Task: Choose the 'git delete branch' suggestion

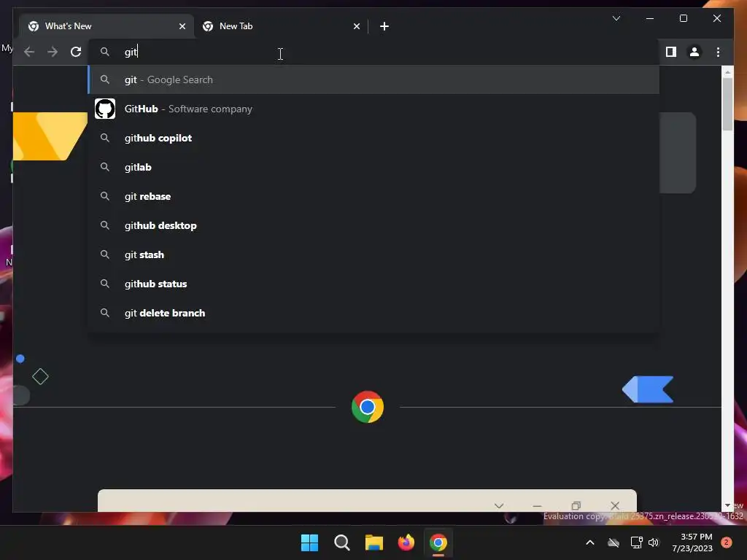Action: (x=374, y=313)
